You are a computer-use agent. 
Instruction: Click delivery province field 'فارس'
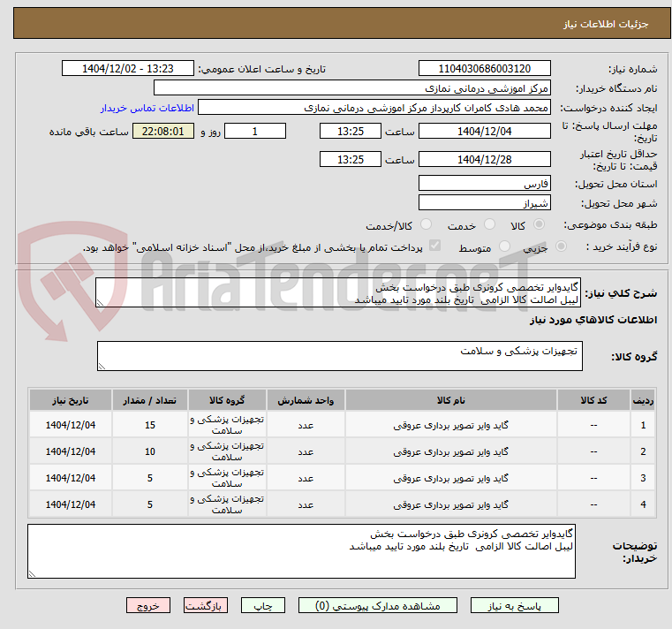coord(484,183)
